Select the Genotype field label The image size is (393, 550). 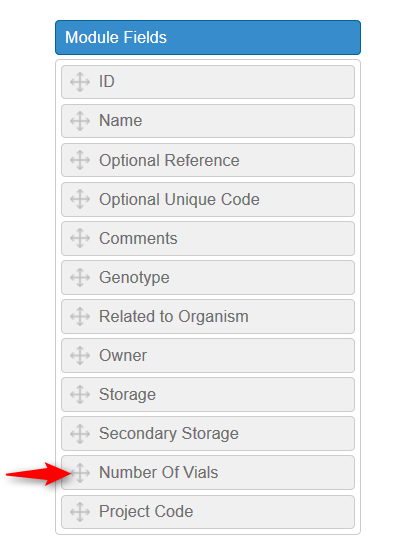click(x=134, y=278)
